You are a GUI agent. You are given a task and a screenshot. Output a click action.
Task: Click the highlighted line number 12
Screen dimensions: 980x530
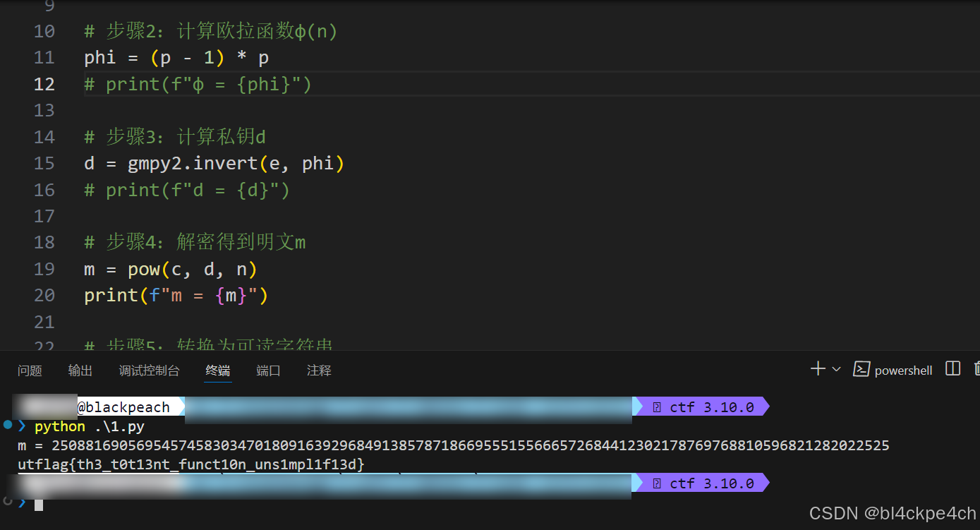44,84
